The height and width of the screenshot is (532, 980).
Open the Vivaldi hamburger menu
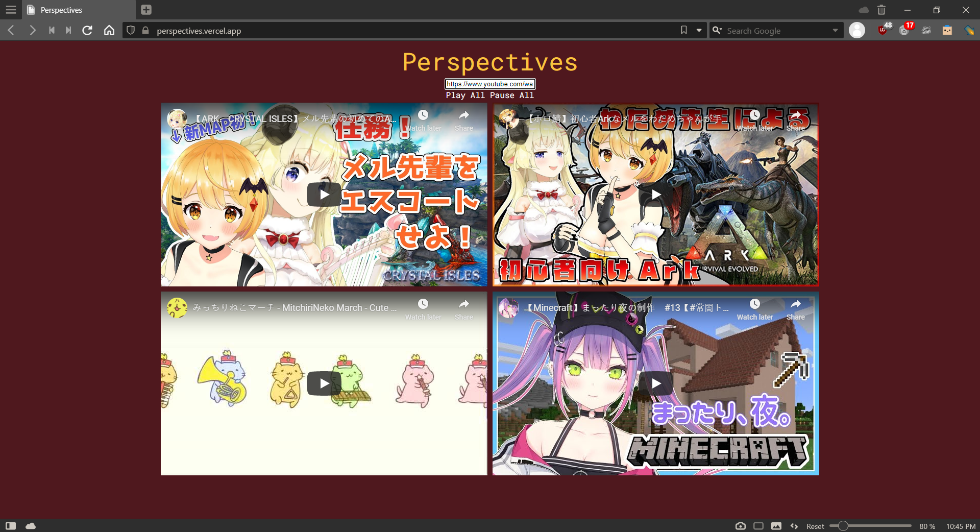pyautogui.click(x=11, y=10)
